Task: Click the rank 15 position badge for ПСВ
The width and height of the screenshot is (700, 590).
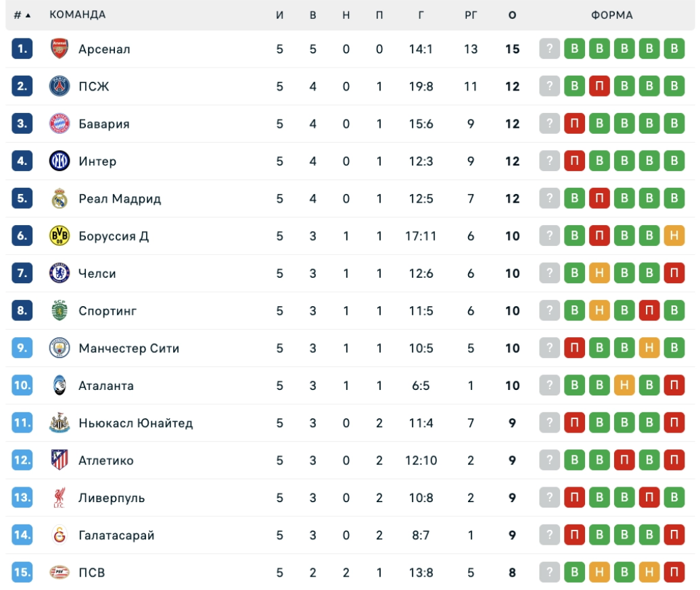Action: point(22,572)
